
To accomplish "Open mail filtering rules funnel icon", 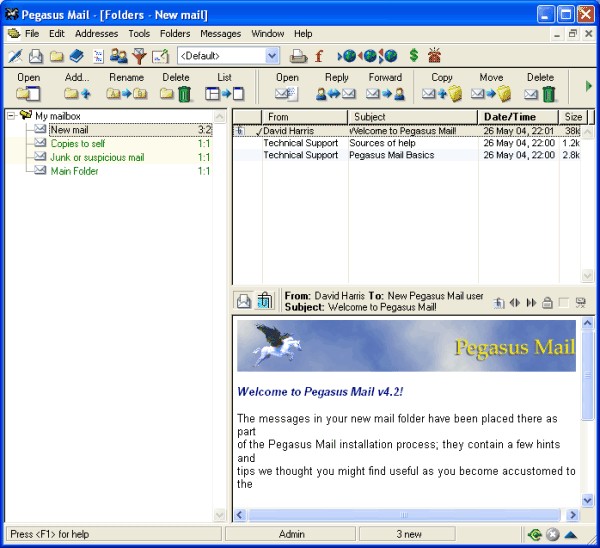I will pos(139,56).
